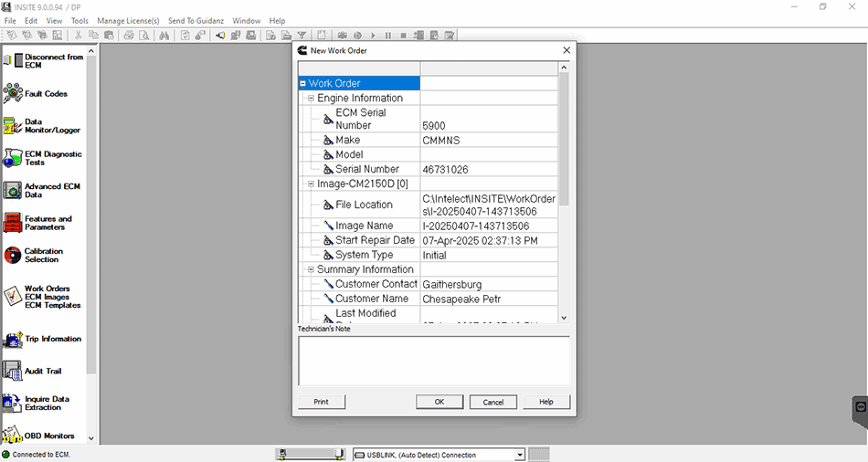Open Inquire Data Extraction
Screen dimensions: 868x462
coord(36,403)
